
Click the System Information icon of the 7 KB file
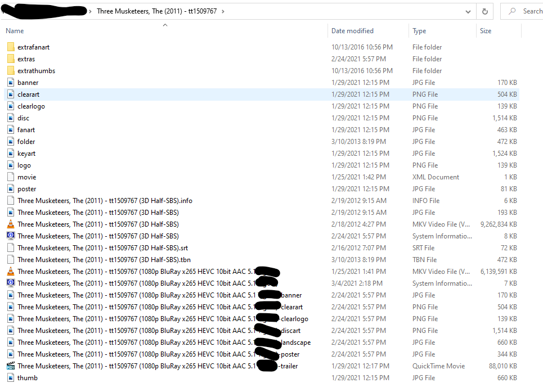click(11, 283)
